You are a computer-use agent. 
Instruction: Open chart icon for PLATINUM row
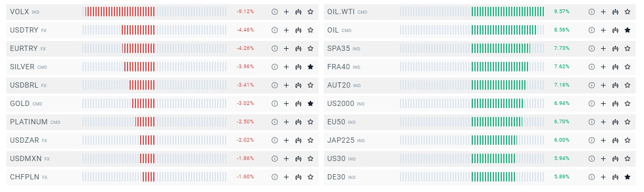tap(298, 122)
